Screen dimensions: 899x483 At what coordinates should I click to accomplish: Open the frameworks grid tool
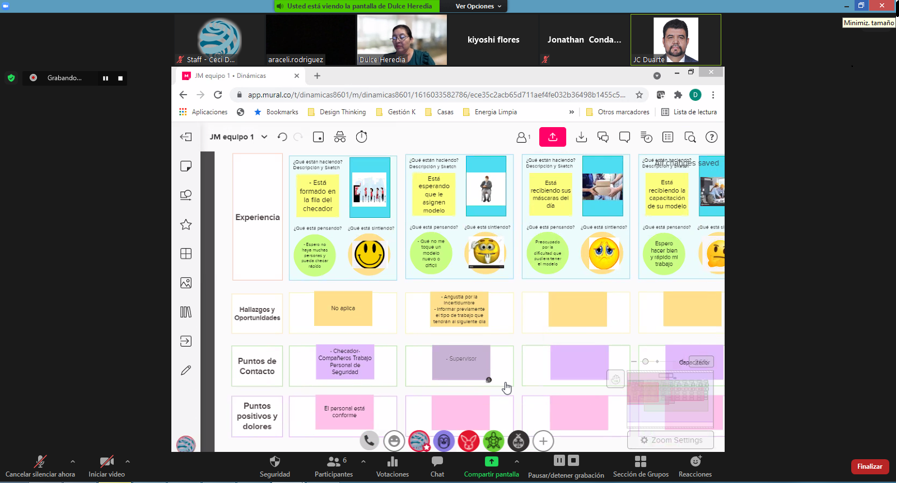(x=186, y=254)
